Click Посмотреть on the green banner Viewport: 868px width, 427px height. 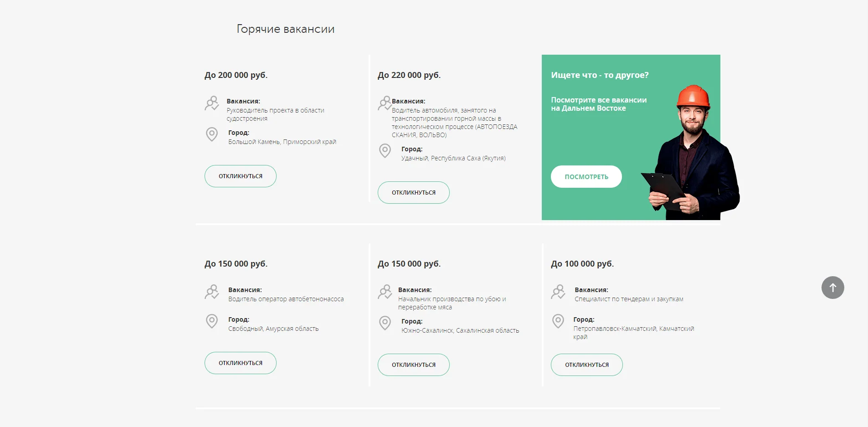pos(586,177)
